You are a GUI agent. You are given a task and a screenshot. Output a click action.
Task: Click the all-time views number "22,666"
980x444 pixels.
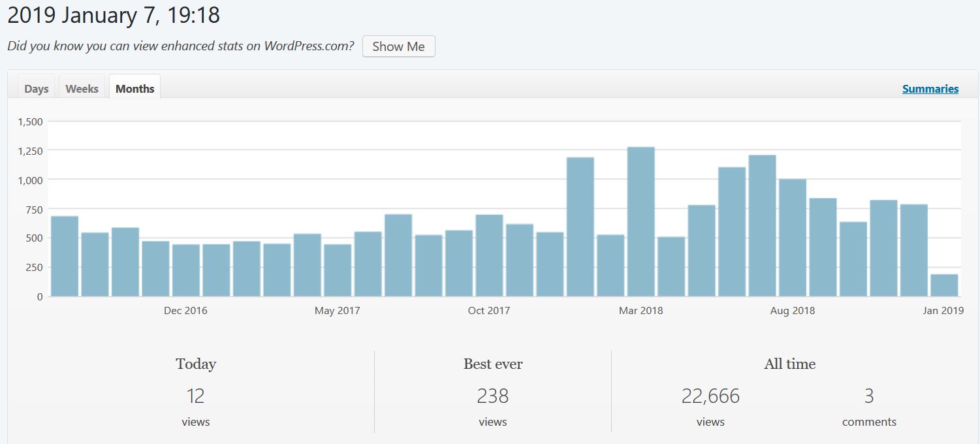710,396
